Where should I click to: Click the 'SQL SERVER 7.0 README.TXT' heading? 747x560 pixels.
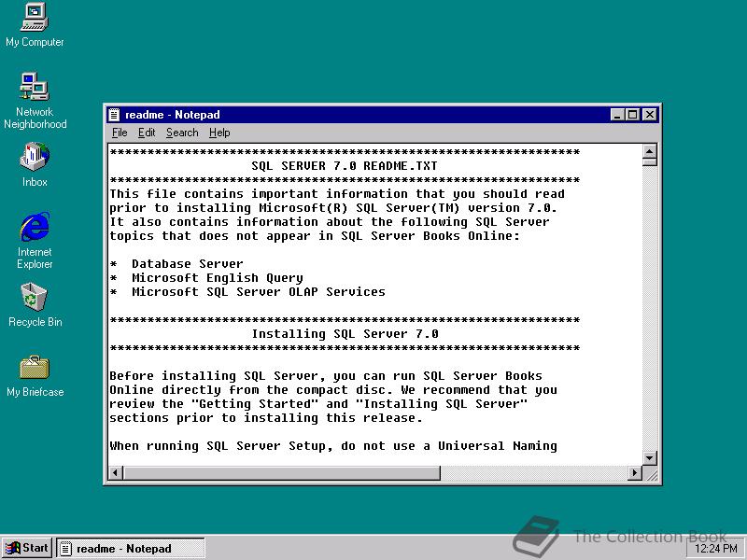point(344,166)
